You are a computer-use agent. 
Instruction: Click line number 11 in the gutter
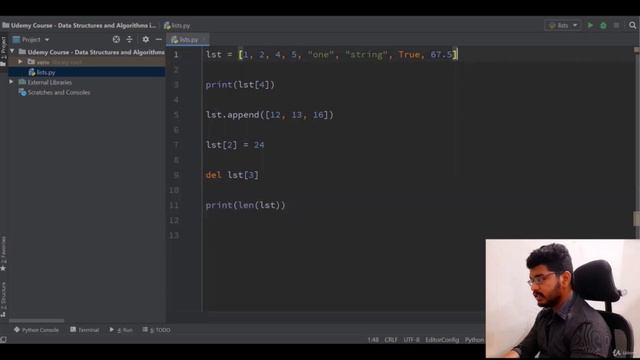tap(174, 205)
